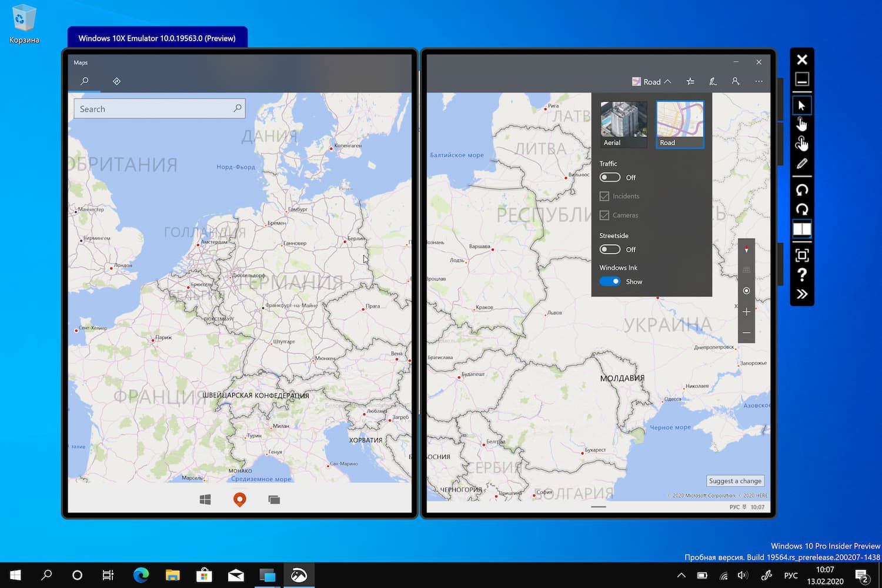This screenshot has height=588, width=882.
Task: Click the compass rotate-north map control
Action: (x=746, y=249)
